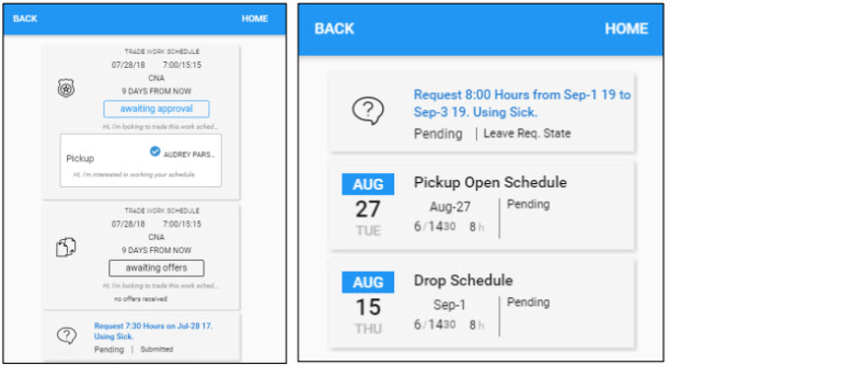Click the swap documents icon on second trade card

(x=66, y=247)
